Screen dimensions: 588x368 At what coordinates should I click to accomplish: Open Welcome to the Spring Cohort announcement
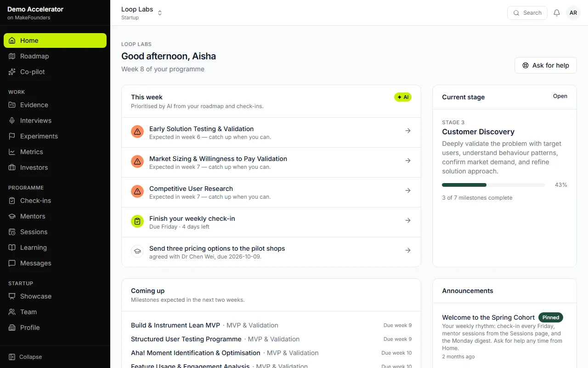coord(488,317)
